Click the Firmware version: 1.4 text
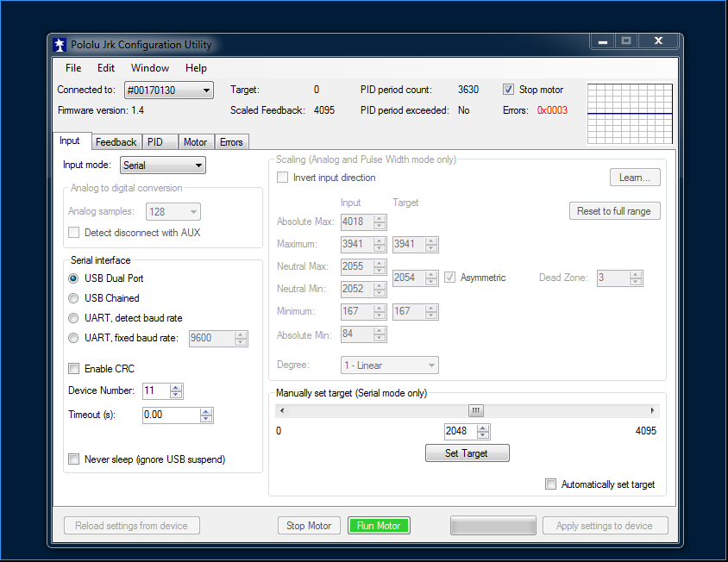Screen dimensions: 728x562 101,110
